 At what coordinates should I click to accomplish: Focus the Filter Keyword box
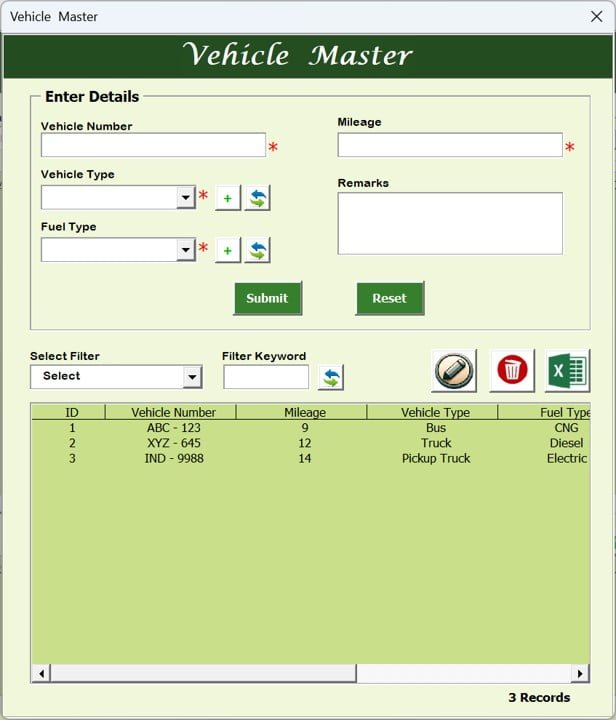coord(266,377)
